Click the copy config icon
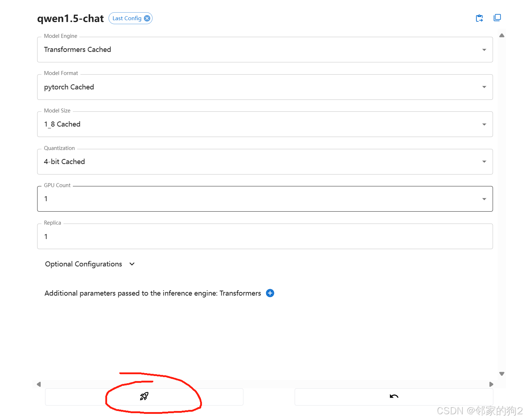The height and width of the screenshot is (420, 524). point(497,18)
